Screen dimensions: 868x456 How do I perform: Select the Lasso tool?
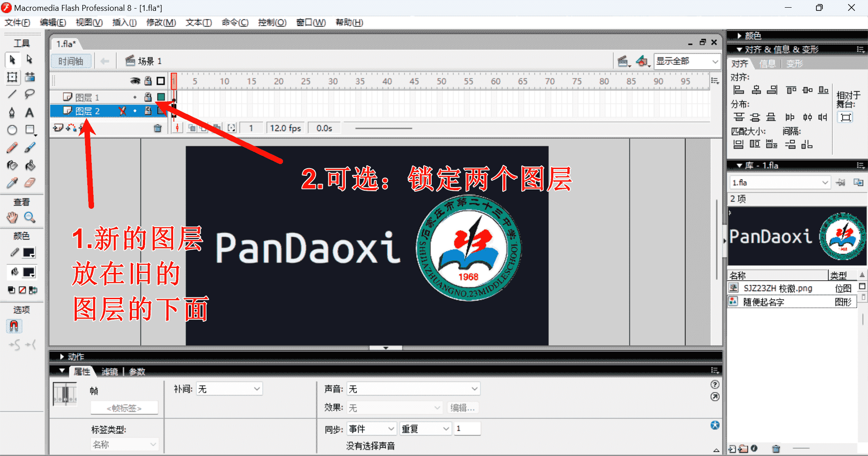tap(29, 94)
